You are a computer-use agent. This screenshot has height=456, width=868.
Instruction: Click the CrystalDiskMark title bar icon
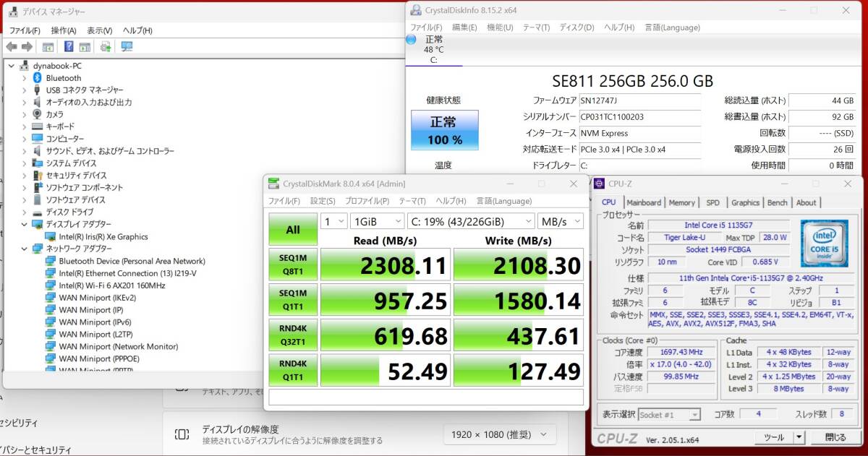273,184
